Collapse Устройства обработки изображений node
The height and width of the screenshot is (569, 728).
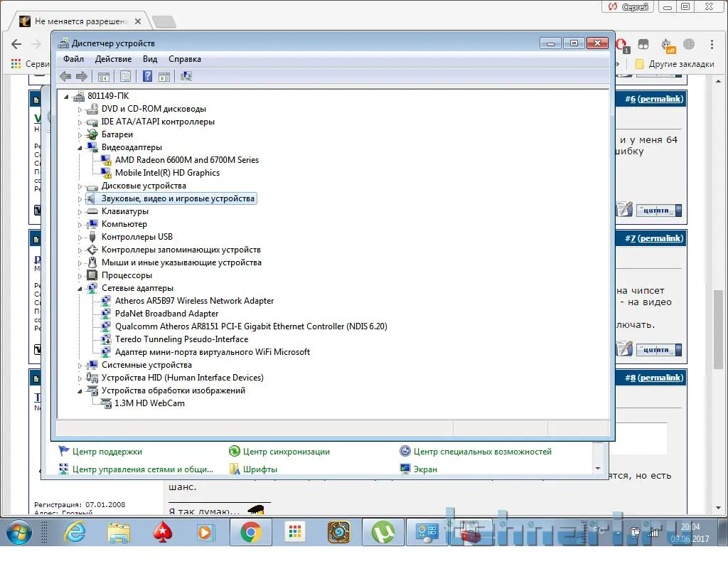[80, 391]
